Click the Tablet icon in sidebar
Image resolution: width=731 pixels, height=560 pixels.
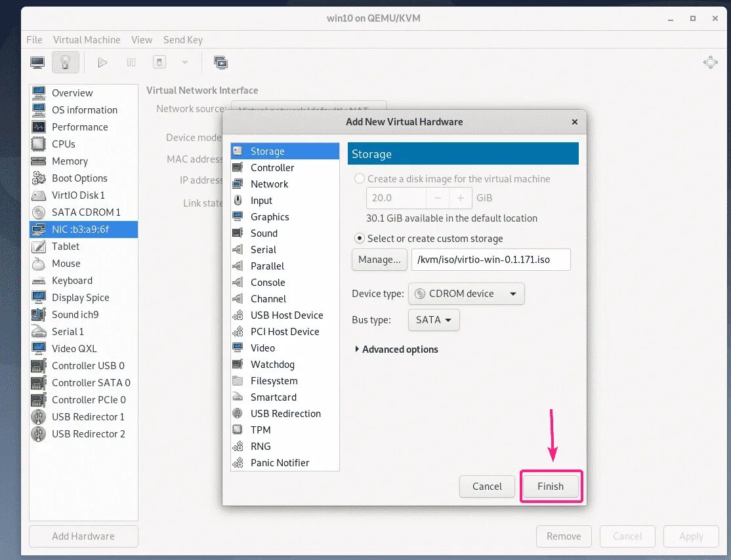39,247
